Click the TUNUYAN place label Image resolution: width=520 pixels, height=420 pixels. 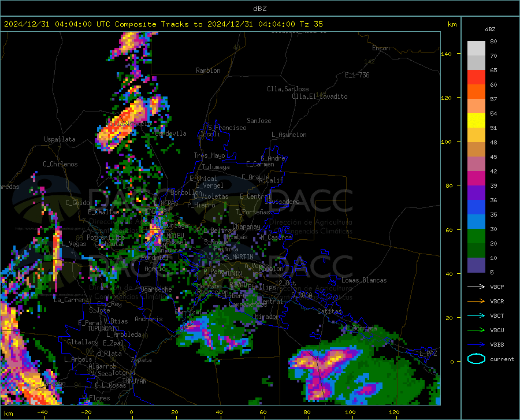point(134,381)
